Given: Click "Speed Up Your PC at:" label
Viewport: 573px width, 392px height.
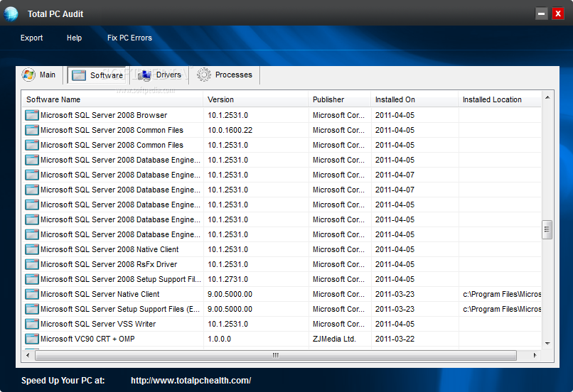Looking at the screenshot, I should click(x=63, y=381).
